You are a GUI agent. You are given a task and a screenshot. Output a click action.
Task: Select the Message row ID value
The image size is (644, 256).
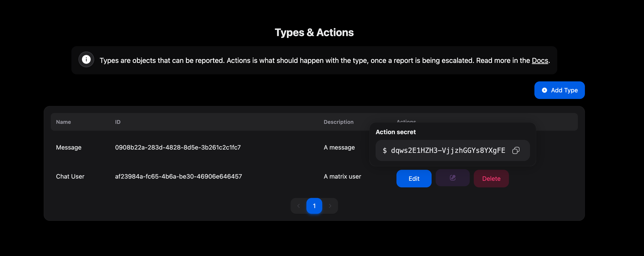tap(177, 147)
